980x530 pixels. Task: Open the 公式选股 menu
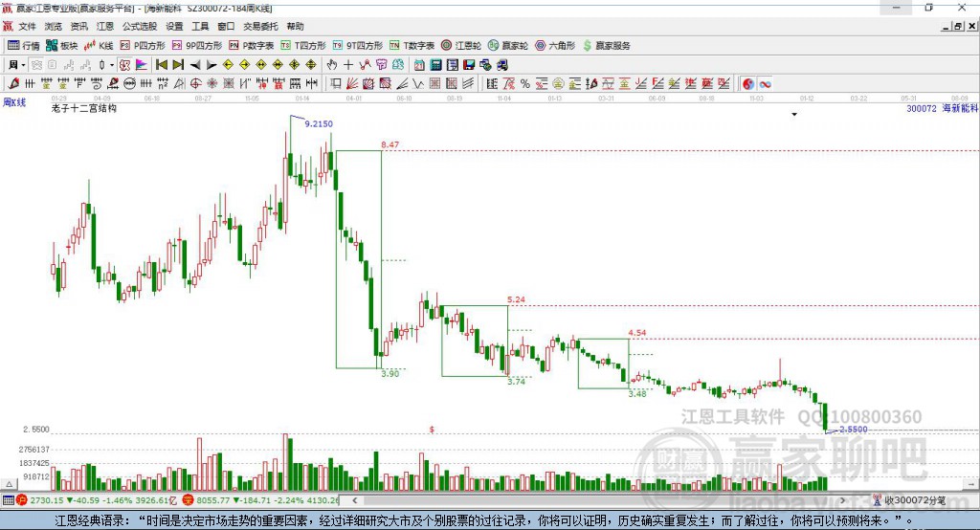pyautogui.click(x=140, y=26)
